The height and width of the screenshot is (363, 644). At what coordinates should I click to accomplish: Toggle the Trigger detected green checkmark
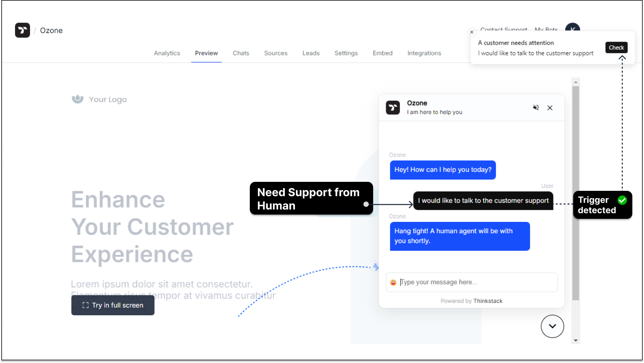click(x=622, y=200)
